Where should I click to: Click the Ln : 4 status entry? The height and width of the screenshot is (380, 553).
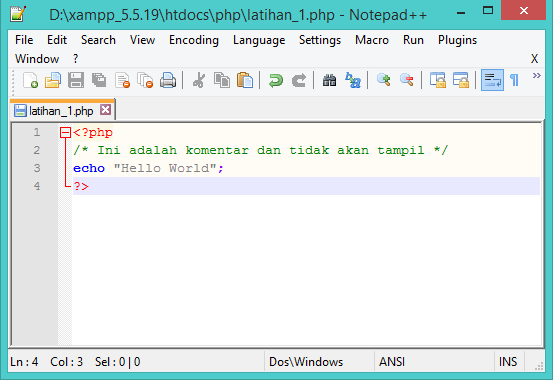24,362
